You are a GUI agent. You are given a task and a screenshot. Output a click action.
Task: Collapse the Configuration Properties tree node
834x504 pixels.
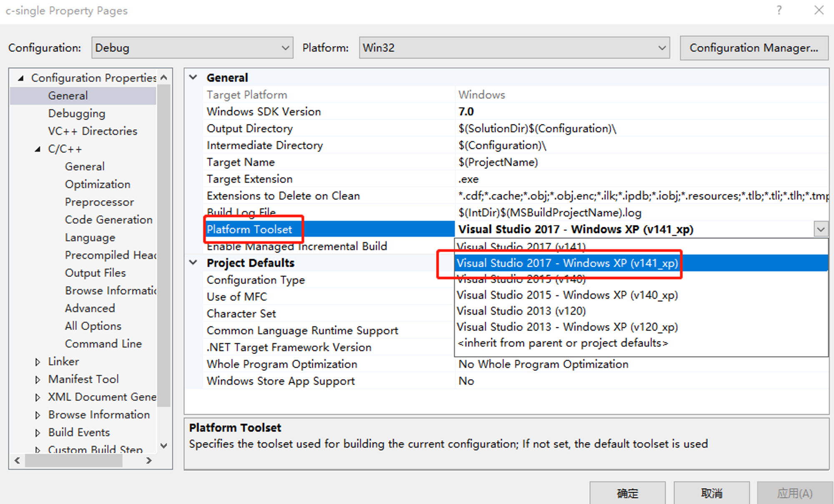click(21, 78)
